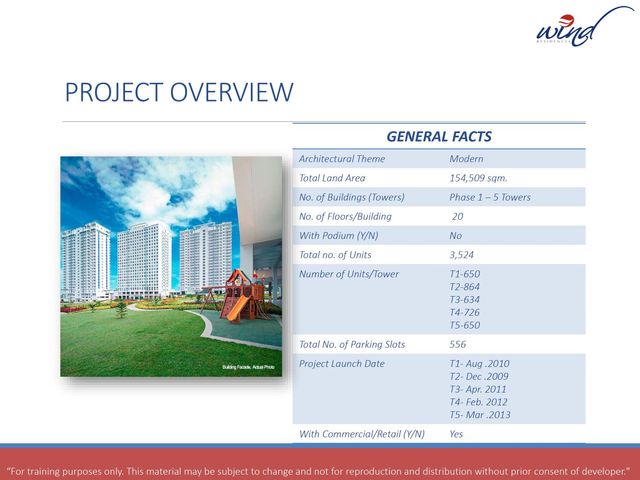The width and height of the screenshot is (640, 480).
Task: Select the 'Yes' commercial value
Action: [x=456, y=434]
